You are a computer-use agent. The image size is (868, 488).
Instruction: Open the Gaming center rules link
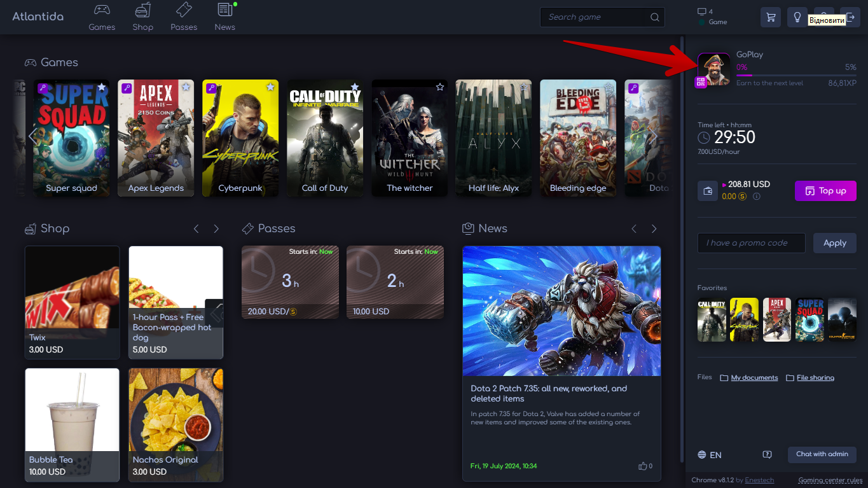tap(830, 480)
